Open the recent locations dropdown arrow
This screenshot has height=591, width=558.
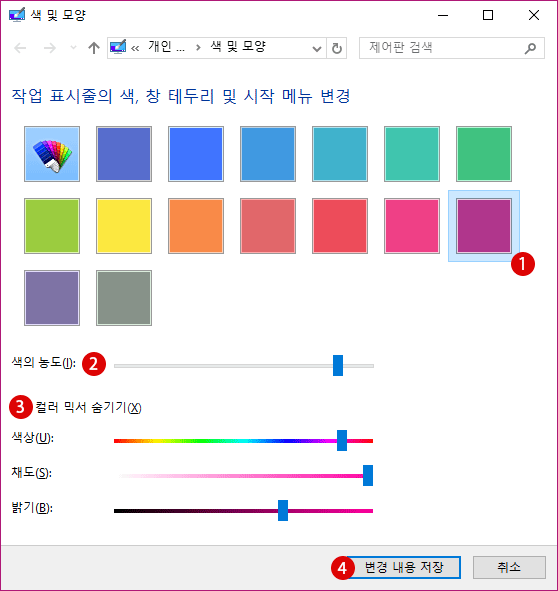coord(74,48)
